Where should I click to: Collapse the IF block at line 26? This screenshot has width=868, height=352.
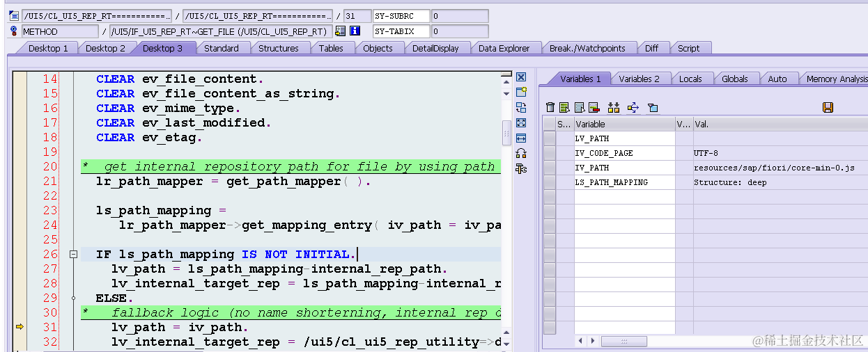[73, 255]
